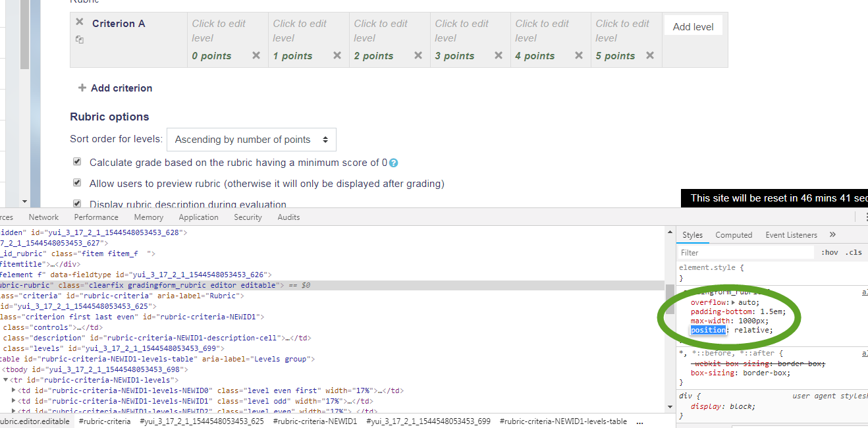Toggle .cls class editor button
This screenshot has height=428, width=868.
pos(854,252)
